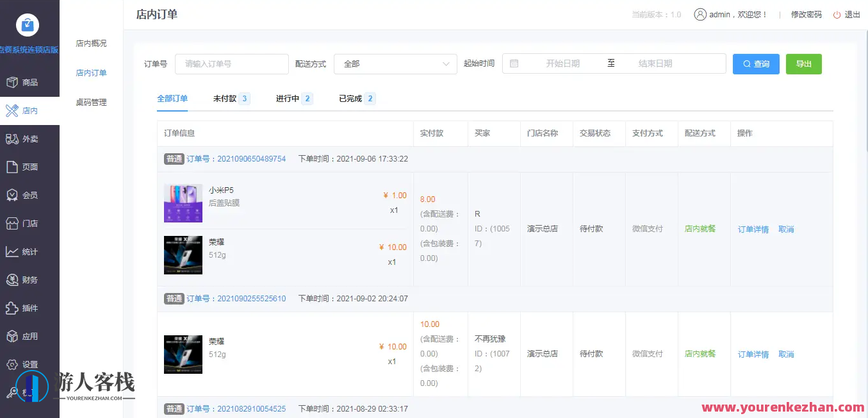Image resolution: width=868 pixels, height=418 pixels.
Task: Click the shop logo icon at top of sidebar
Action: (28, 25)
